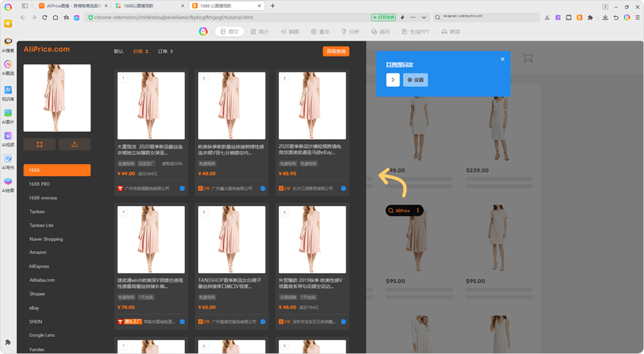Click three-dot menu on the AliPrice search badge

418,211
